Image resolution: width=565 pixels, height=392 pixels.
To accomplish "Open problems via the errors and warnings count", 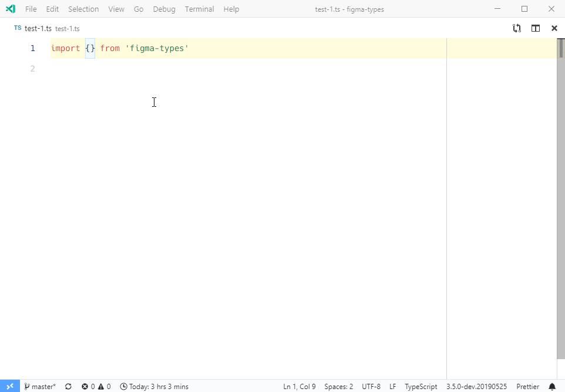I will pos(96,386).
